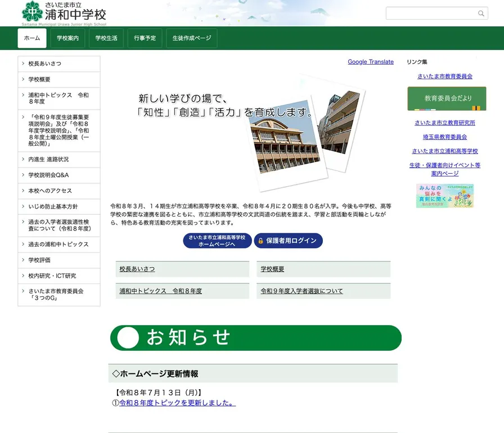Open sidebar item 本校へのアクセス
504x433 pixels.
(x=59, y=191)
